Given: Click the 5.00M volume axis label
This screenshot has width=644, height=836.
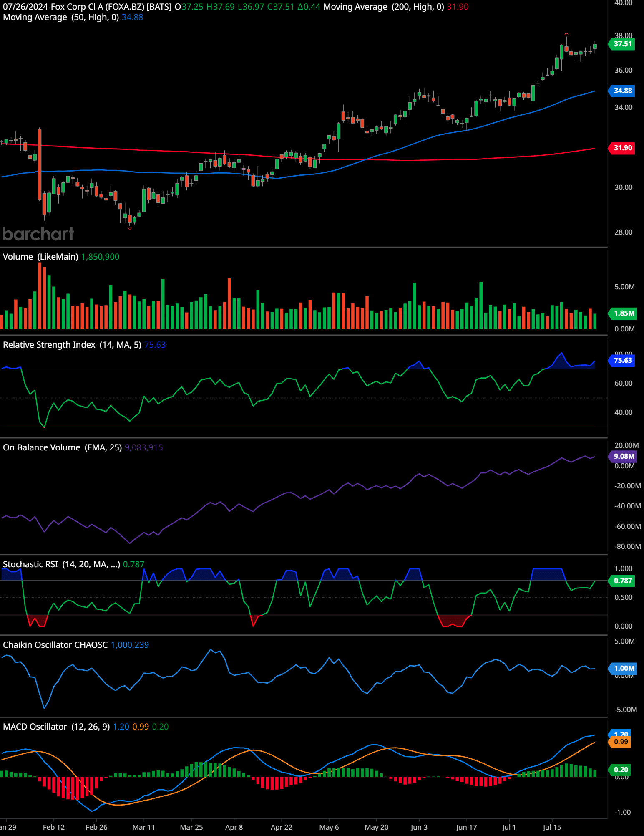Looking at the screenshot, I should (x=624, y=287).
